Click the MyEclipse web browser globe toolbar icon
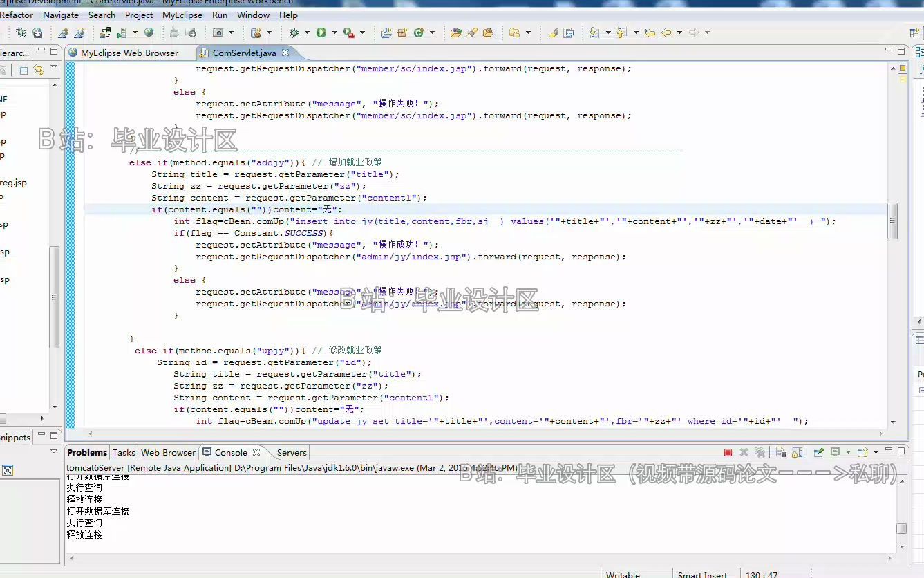 149,32
